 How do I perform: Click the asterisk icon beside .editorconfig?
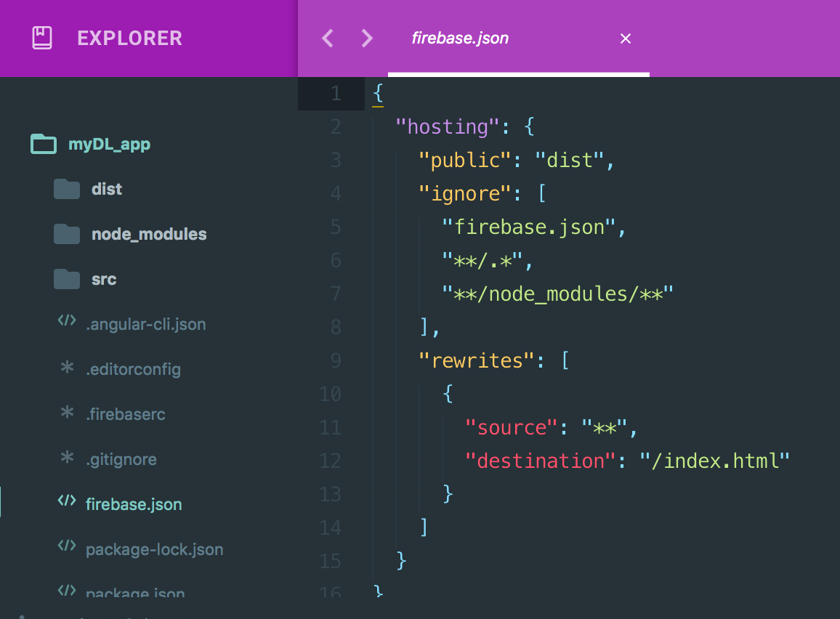(66, 369)
